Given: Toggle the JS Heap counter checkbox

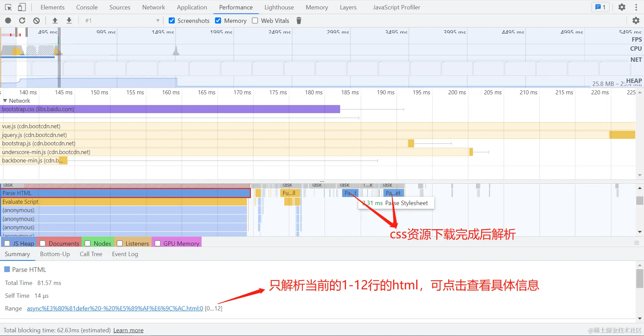Looking at the screenshot, I should click(x=7, y=243).
